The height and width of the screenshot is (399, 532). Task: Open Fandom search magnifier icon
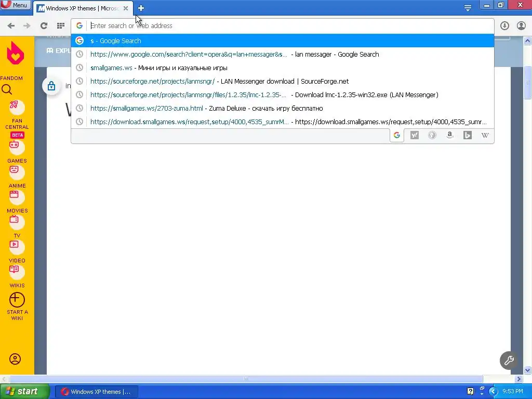click(7, 89)
